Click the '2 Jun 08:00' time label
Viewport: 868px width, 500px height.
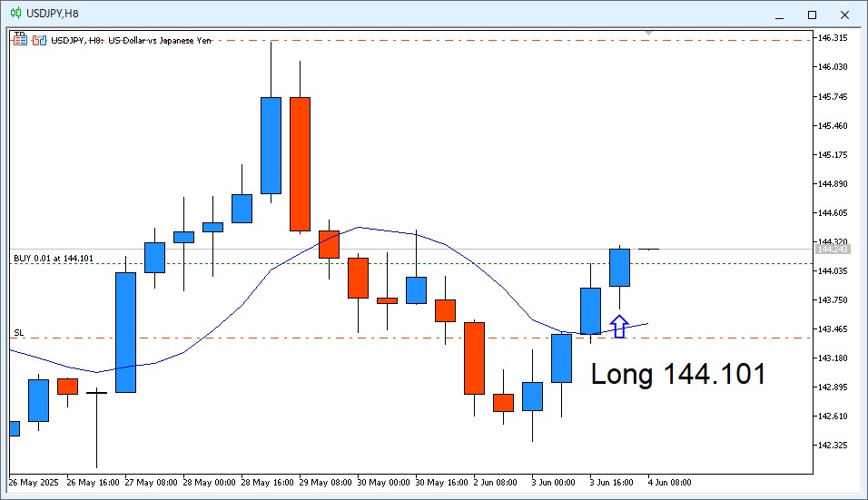coord(496,482)
